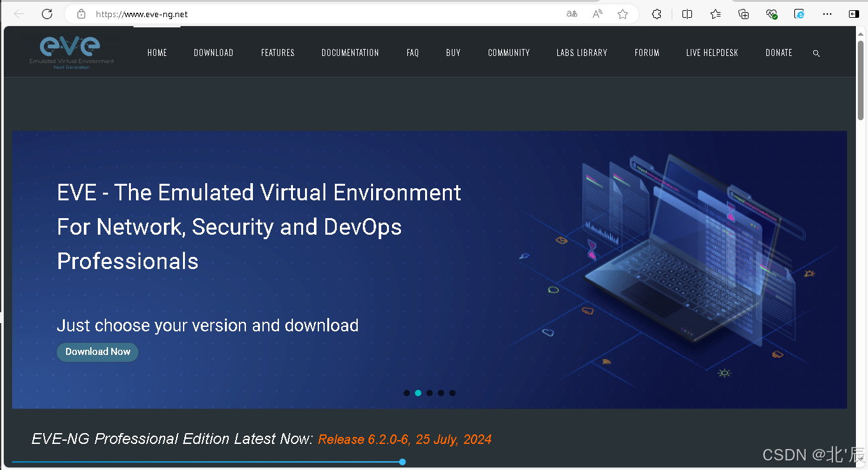Image resolution: width=868 pixels, height=470 pixels.
Task: Select the fifth carousel slide dot
Action: pyautogui.click(x=452, y=393)
